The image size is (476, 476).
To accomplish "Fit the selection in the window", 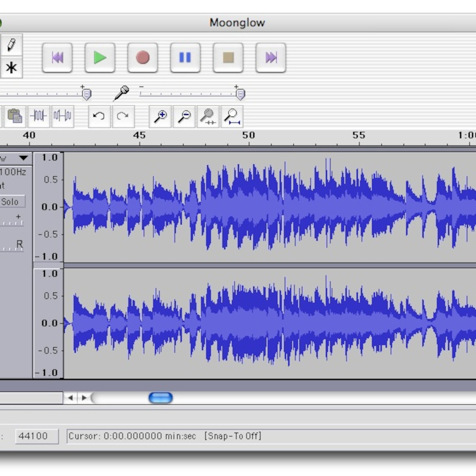I will click(208, 116).
